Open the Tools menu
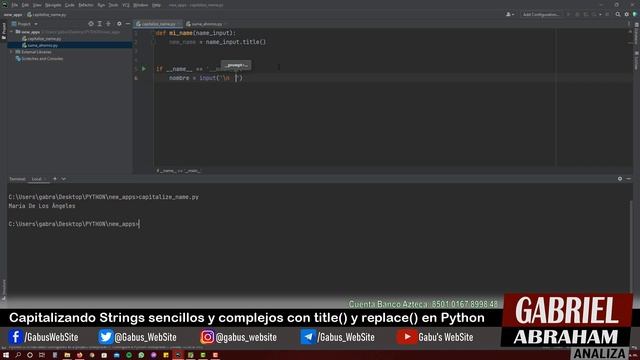Image resolution: width=640 pixels, height=360 pixels. click(113, 5)
